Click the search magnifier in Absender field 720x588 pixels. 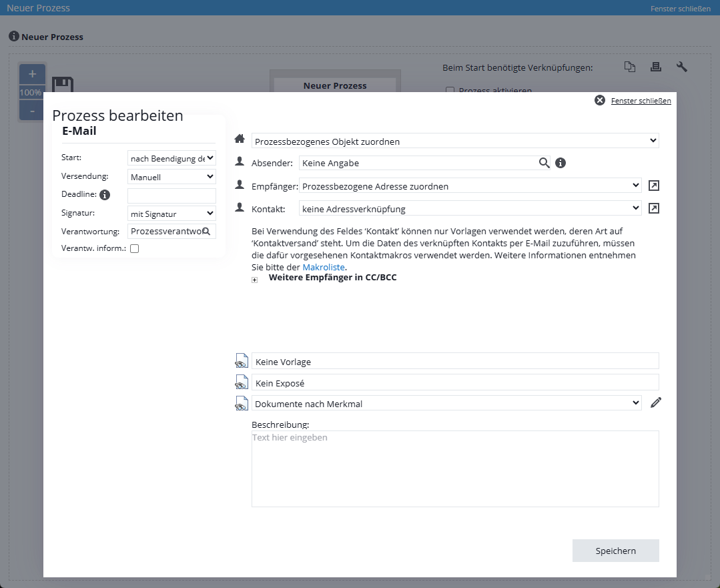point(545,163)
